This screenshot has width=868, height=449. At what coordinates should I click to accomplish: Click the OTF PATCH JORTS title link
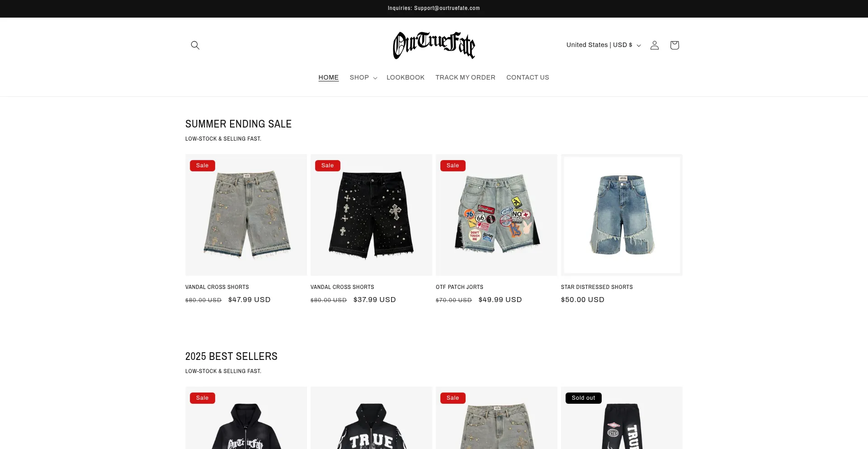click(459, 287)
